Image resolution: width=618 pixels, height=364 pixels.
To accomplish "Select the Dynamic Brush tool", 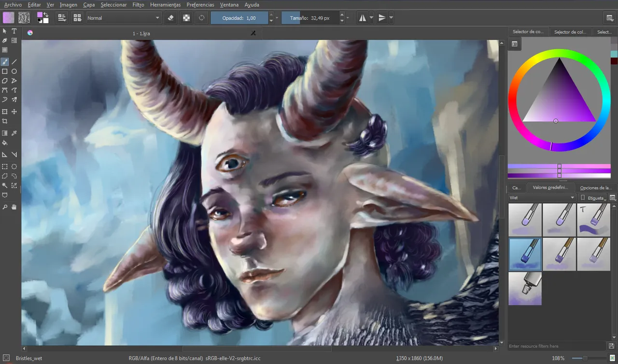I will [5, 100].
